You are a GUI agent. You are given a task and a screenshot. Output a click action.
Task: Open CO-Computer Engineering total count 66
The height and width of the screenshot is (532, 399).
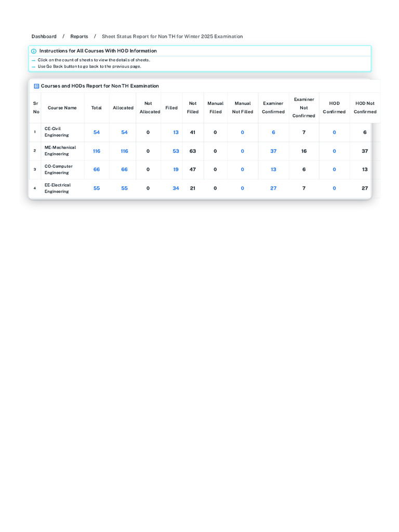[97, 169]
